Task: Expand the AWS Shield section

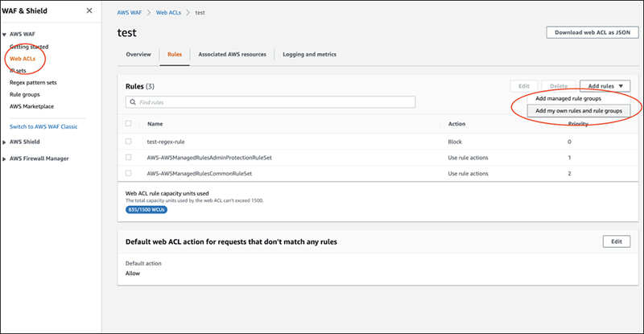Action: 4,142
